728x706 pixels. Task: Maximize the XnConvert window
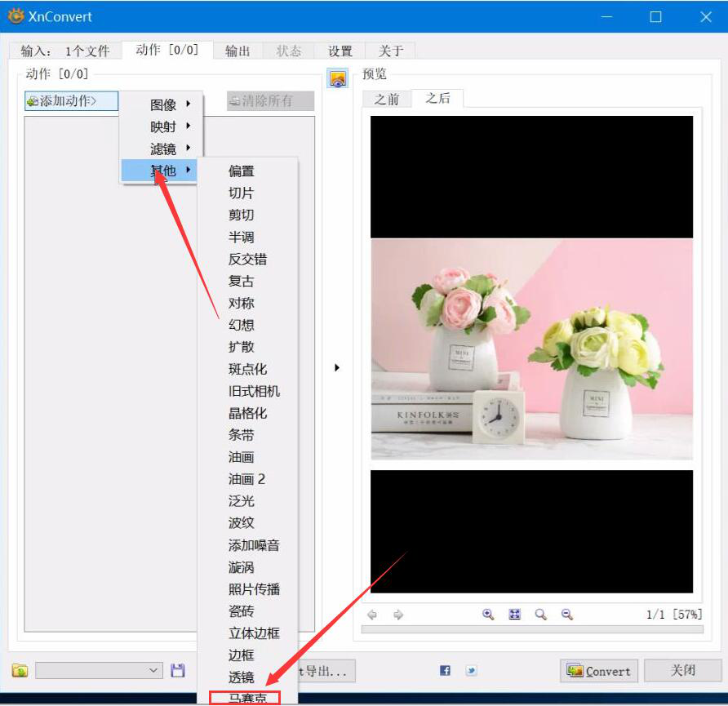click(x=655, y=16)
